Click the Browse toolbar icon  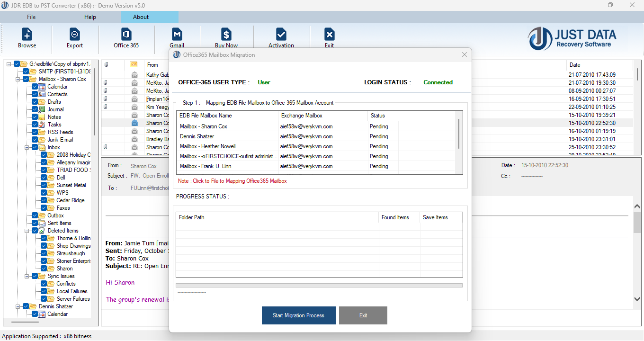pos(27,37)
